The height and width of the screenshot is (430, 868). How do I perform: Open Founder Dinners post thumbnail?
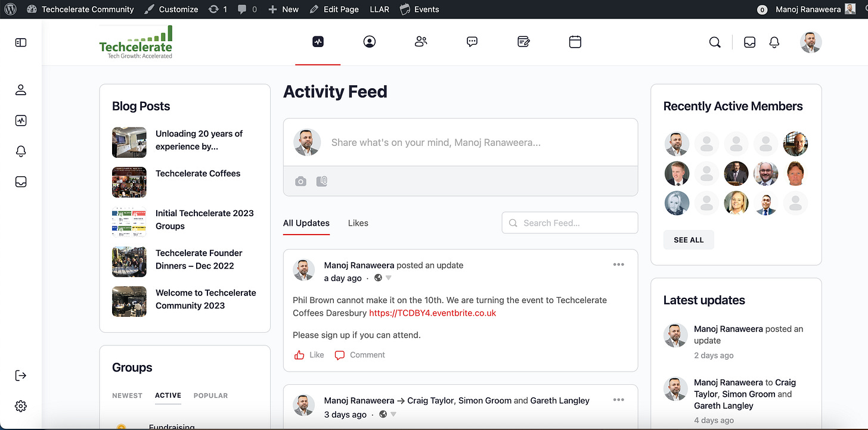(x=129, y=261)
